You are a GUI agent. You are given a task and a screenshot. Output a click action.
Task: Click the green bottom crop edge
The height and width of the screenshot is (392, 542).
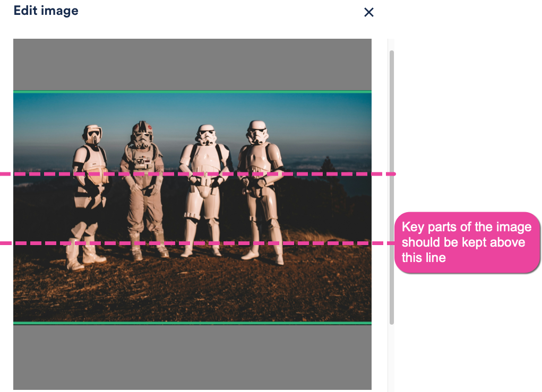coord(192,323)
